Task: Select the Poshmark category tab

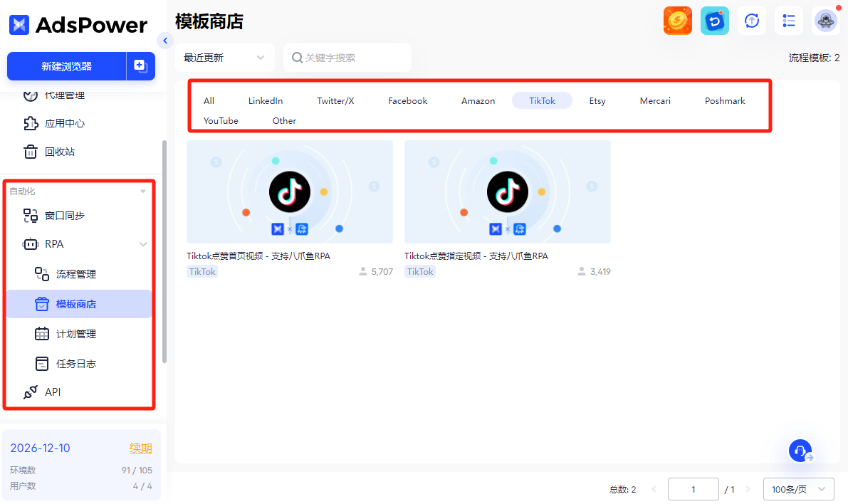Action: click(x=725, y=100)
